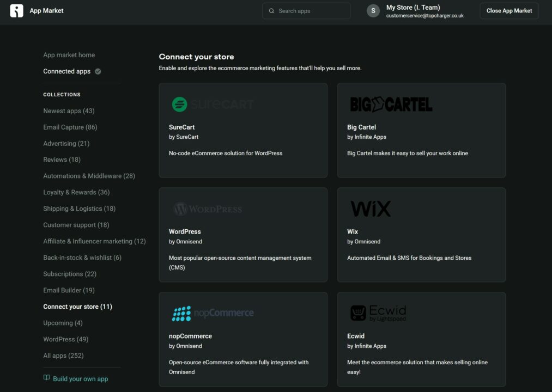Go to App market home

tap(69, 55)
